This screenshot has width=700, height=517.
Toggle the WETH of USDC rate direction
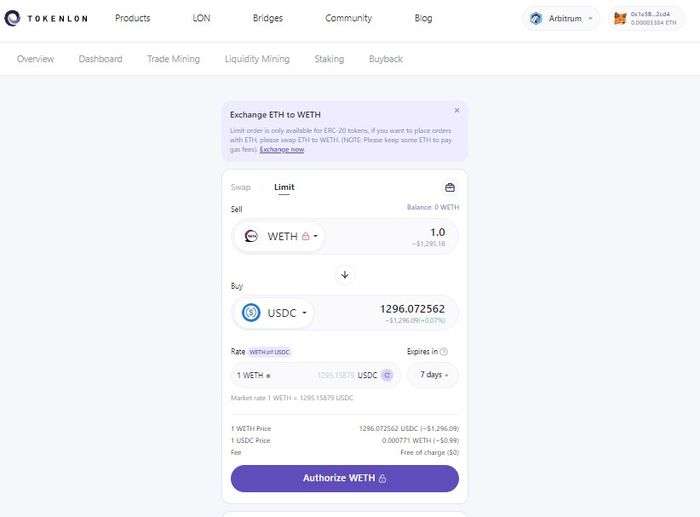[x=270, y=352]
